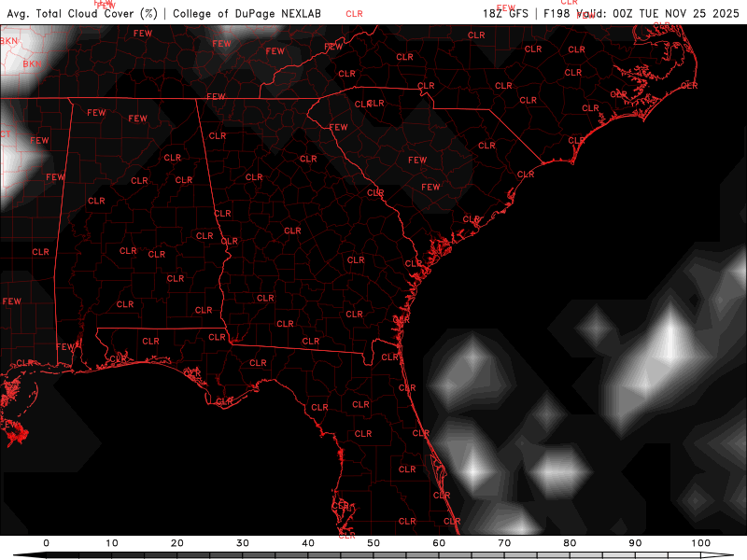The image size is (747, 560).
Task: Click the '80' value on the cloud cover scale
Action: [x=570, y=543]
